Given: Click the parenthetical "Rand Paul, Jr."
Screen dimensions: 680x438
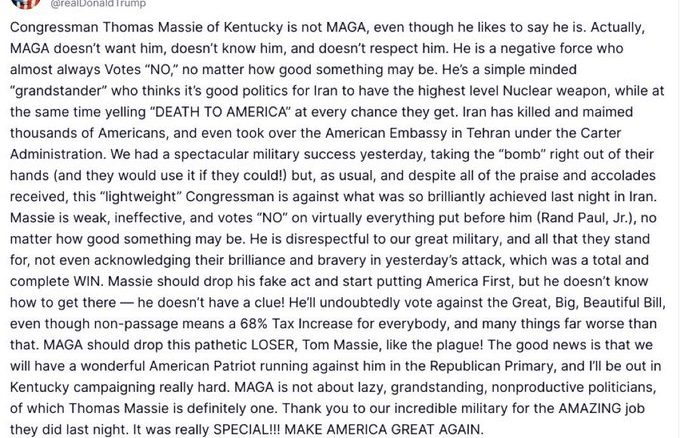Looking at the screenshot, I should coord(586,218).
